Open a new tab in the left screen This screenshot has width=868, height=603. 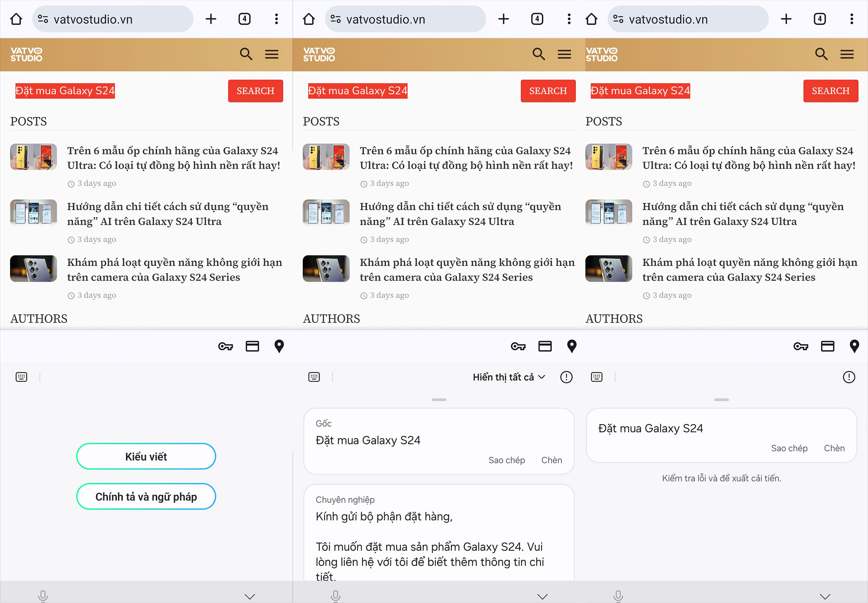coord(211,19)
